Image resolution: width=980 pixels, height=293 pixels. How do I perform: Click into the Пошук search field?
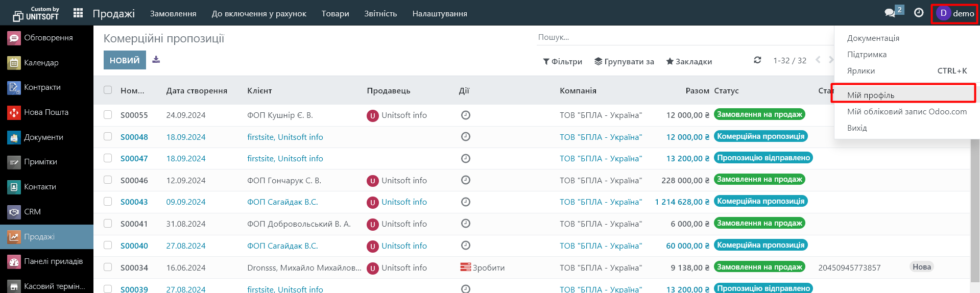pyautogui.click(x=684, y=37)
